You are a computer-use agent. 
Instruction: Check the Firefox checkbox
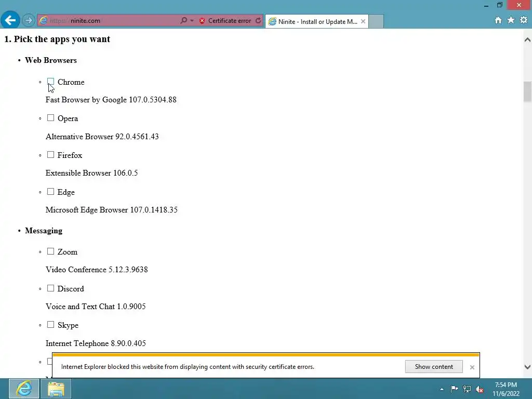pos(50,155)
